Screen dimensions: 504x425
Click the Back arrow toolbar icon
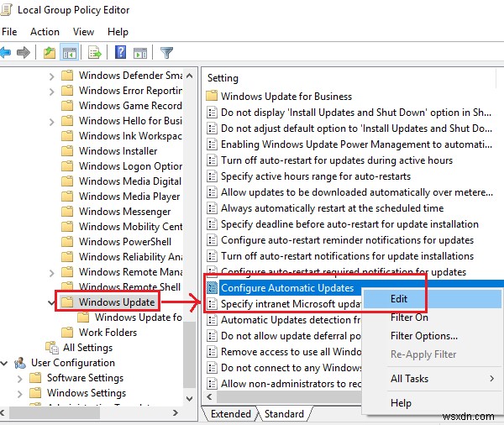click(x=5, y=52)
